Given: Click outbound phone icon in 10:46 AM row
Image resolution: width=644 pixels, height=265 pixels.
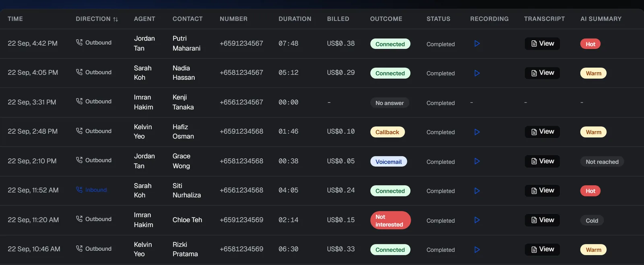Looking at the screenshot, I should pyautogui.click(x=79, y=248).
